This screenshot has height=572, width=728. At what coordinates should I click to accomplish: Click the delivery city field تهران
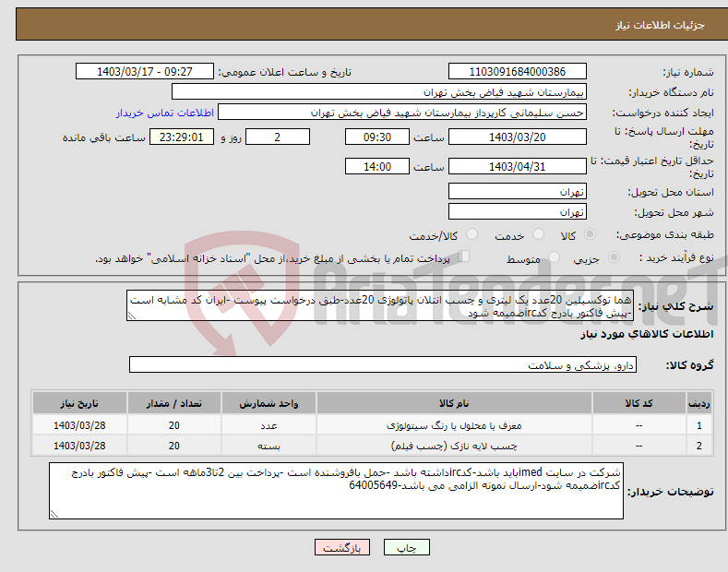click(518, 211)
